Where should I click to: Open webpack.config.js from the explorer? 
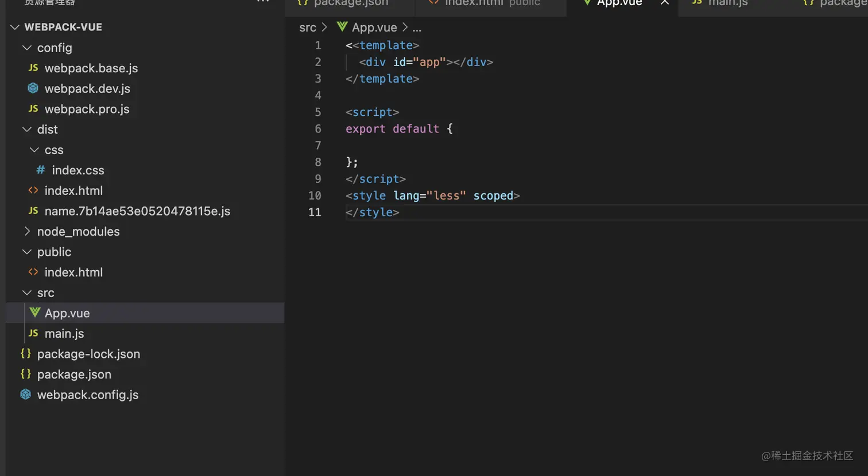pyautogui.click(x=88, y=395)
